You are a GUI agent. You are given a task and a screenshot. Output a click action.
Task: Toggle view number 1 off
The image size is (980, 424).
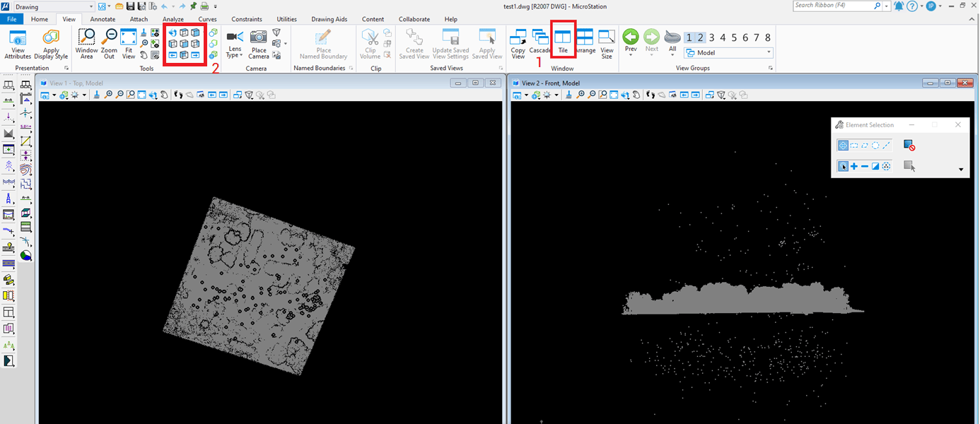pos(689,37)
